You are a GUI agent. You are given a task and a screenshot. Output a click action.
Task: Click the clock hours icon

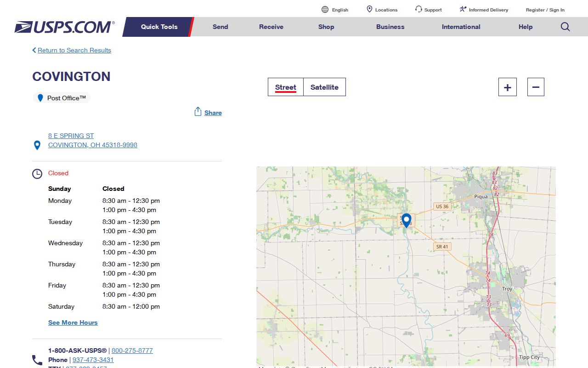pos(37,174)
